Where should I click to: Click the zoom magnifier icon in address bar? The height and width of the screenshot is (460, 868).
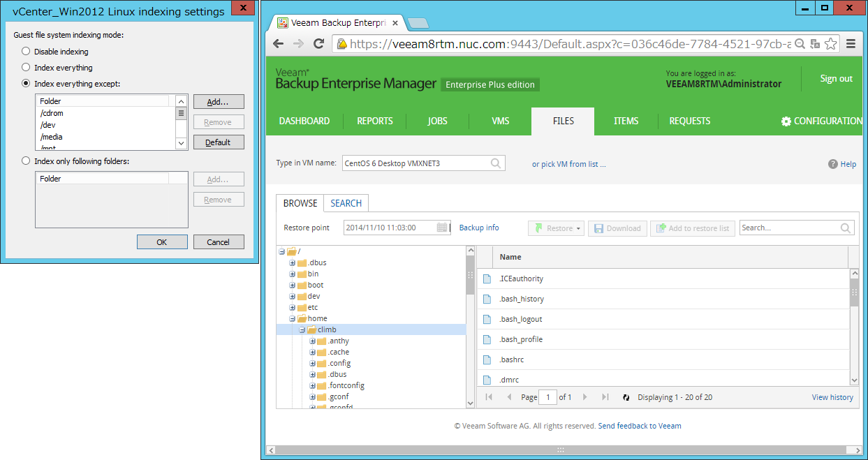(800, 43)
